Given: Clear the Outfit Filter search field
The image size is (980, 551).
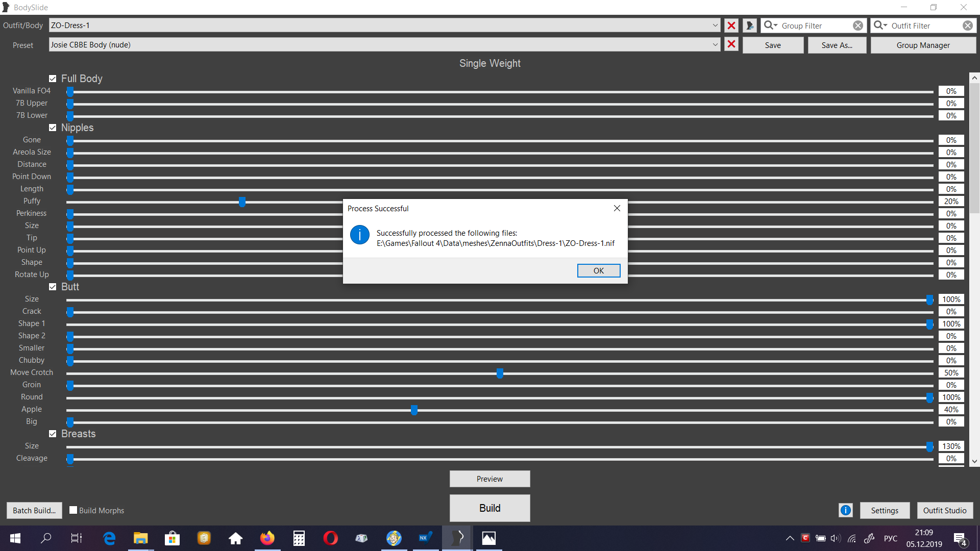Looking at the screenshot, I should pyautogui.click(x=967, y=26).
